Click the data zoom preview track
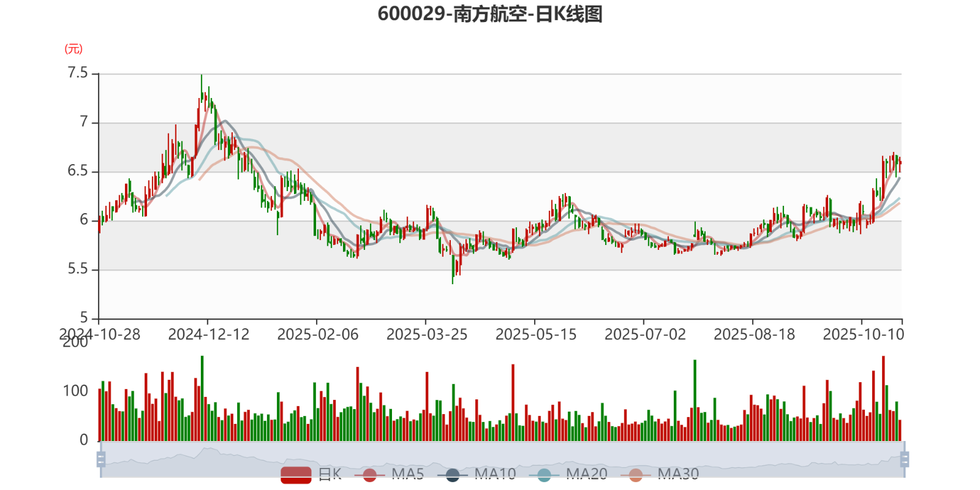The width and height of the screenshot is (980, 490). [502, 459]
